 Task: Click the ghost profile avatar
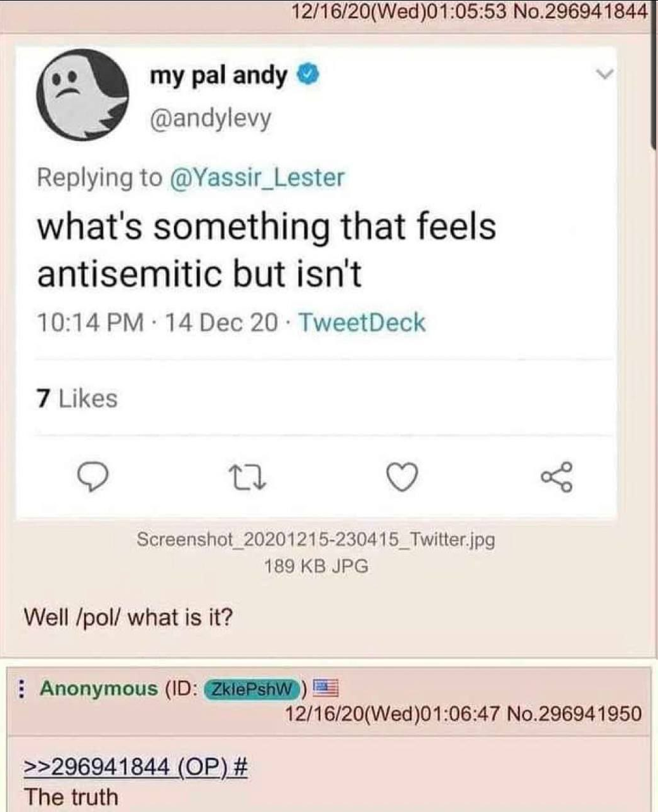[82, 95]
